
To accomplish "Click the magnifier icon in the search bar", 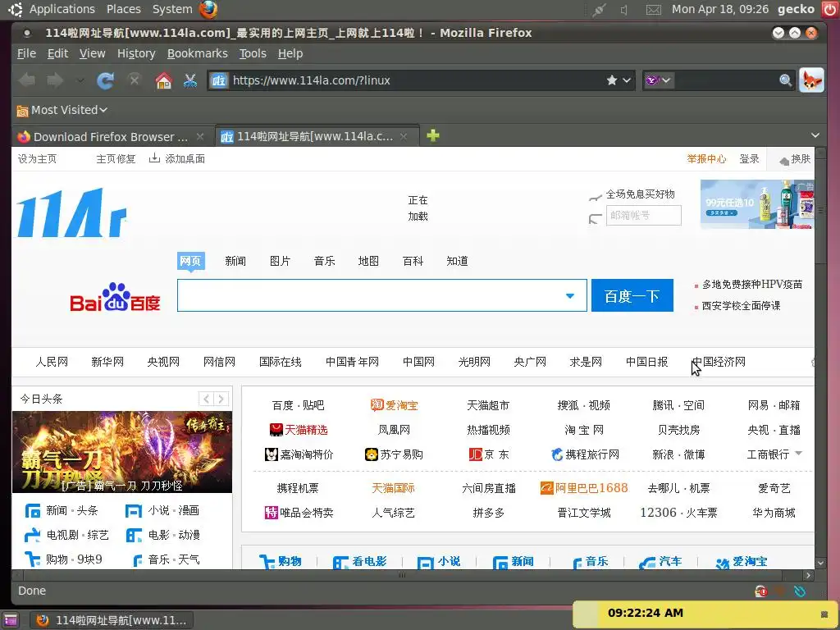I will [785, 80].
